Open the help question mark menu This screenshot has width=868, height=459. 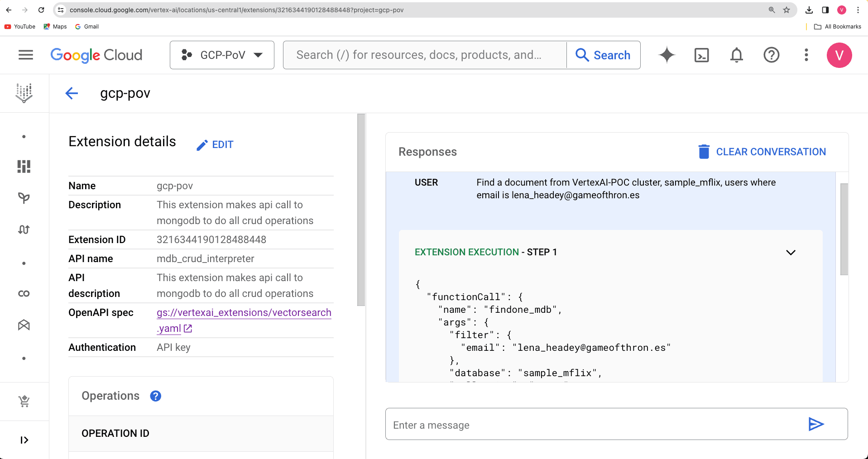click(x=771, y=55)
